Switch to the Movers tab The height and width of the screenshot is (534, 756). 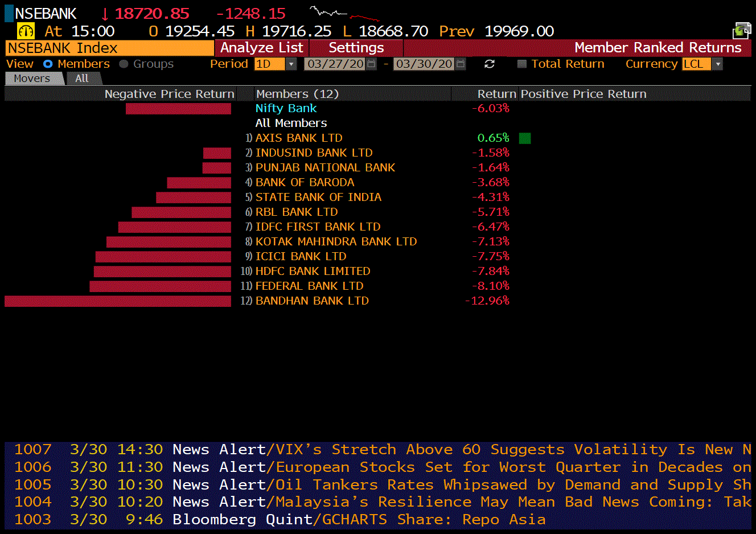point(32,79)
